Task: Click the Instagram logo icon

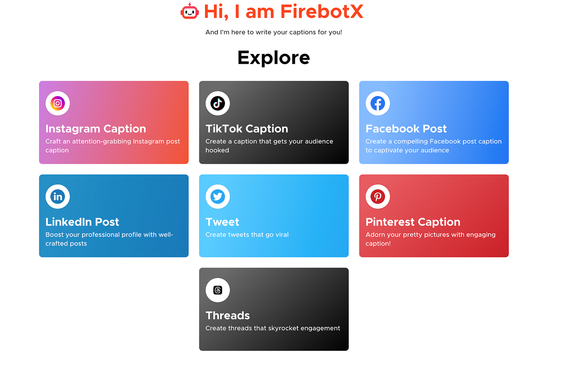Action: point(58,103)
